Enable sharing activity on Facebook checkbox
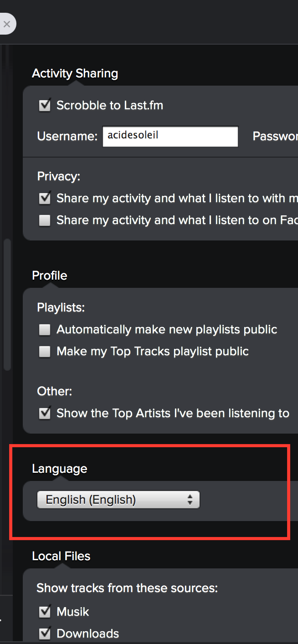This screenshot has height=644, width=298. click(45, 220)
